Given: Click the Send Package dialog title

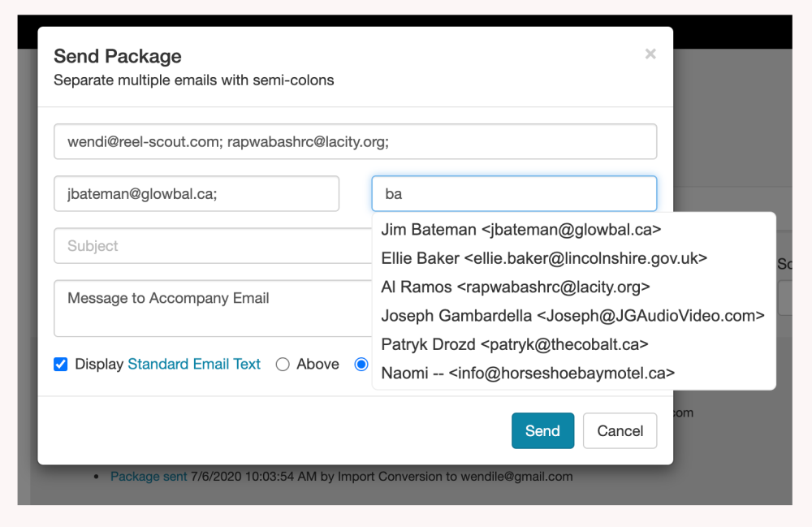Looking at the screenshot, I should point(118,56).
